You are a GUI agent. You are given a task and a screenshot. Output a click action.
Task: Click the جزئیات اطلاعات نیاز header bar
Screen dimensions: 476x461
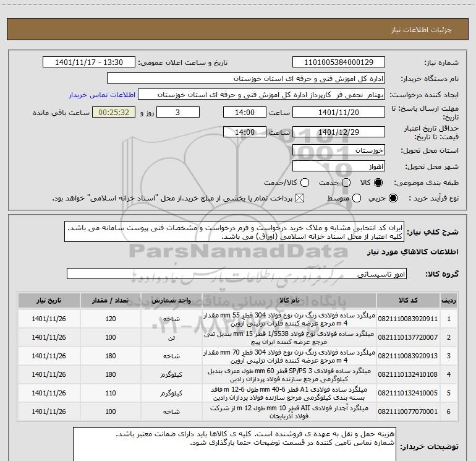(237, 29)
